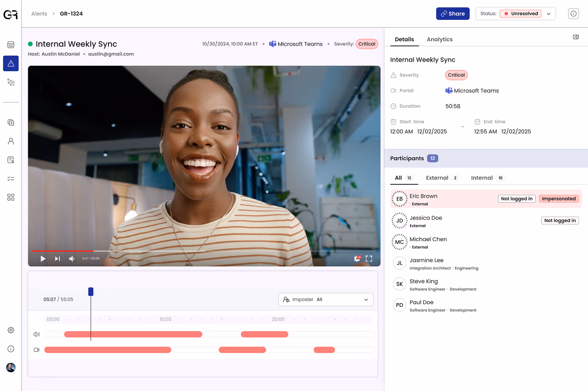
Task: Open the Status Unresolved dropdown
Action: pyautogui.click(x=515, y=14)
